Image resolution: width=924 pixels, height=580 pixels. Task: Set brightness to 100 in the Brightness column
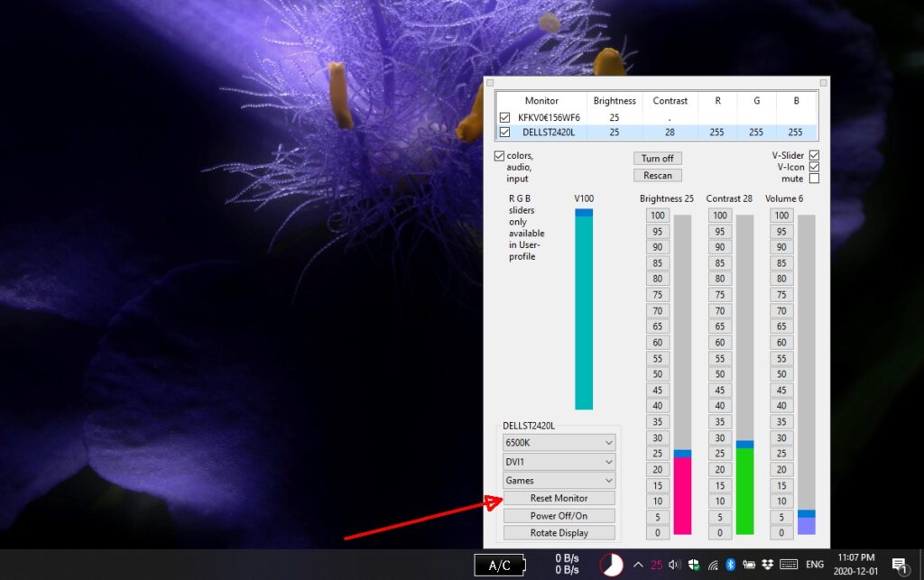click(657, 215)
